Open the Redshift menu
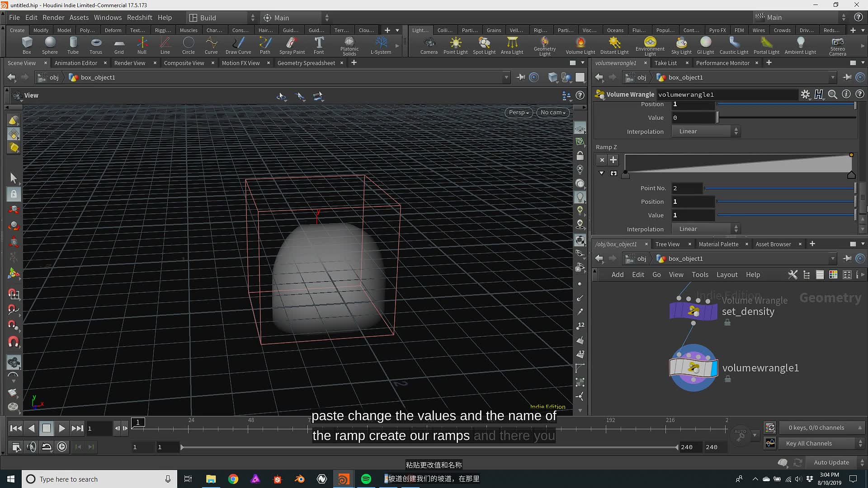The image size is (868, 488). (x=139, y=18)
